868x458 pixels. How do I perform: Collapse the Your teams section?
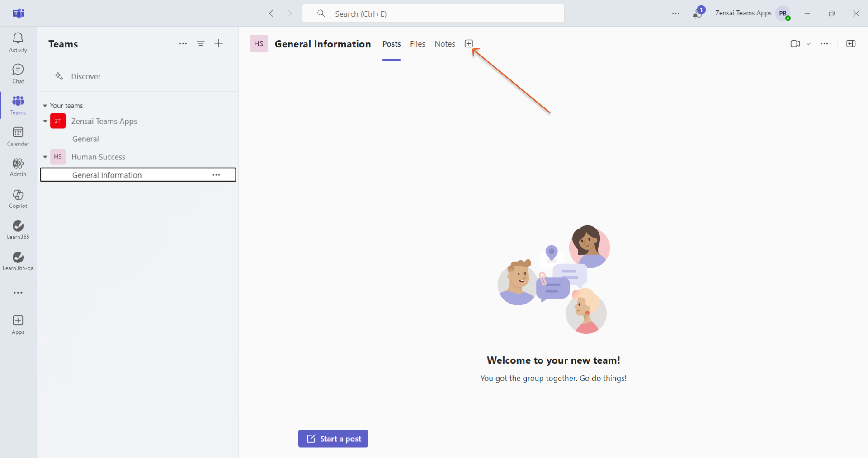click(45, 106)
